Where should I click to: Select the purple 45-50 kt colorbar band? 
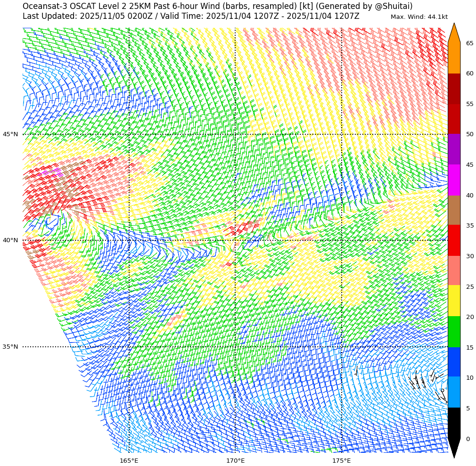(x=454, y=149)
